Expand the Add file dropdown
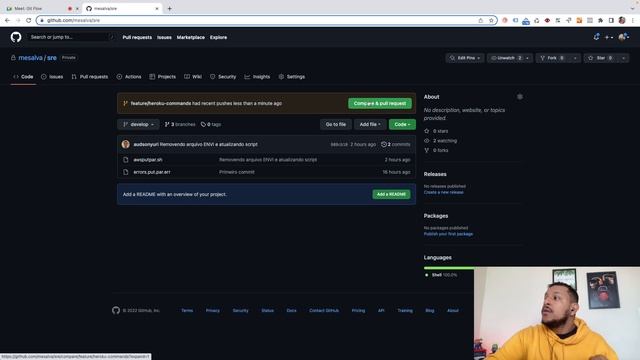The image size is (640, 360). [x=370, y=124]
